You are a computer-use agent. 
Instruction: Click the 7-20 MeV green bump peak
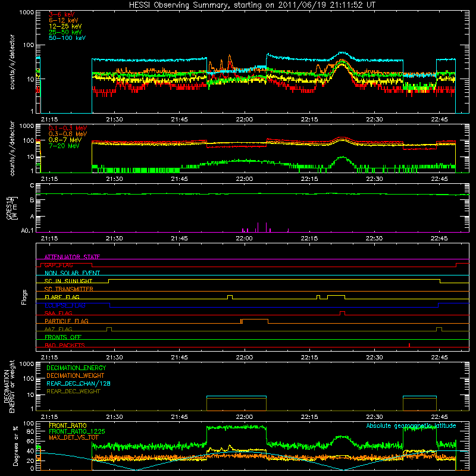coord(343,157)
